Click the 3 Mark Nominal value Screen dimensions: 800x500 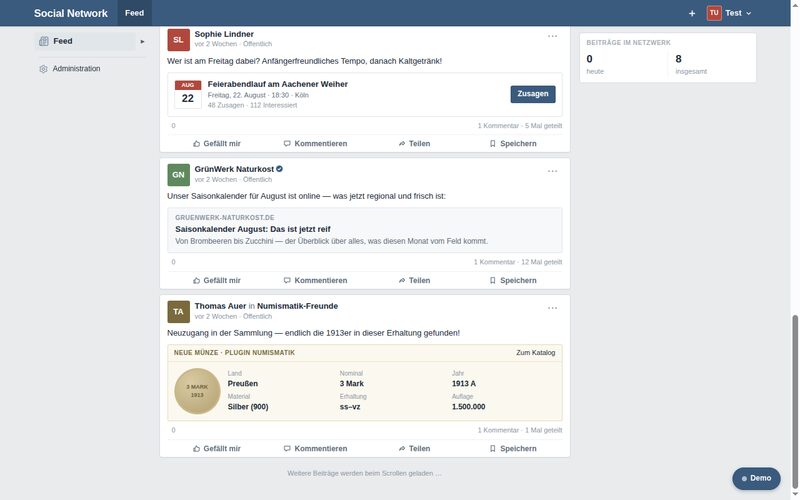352,384
